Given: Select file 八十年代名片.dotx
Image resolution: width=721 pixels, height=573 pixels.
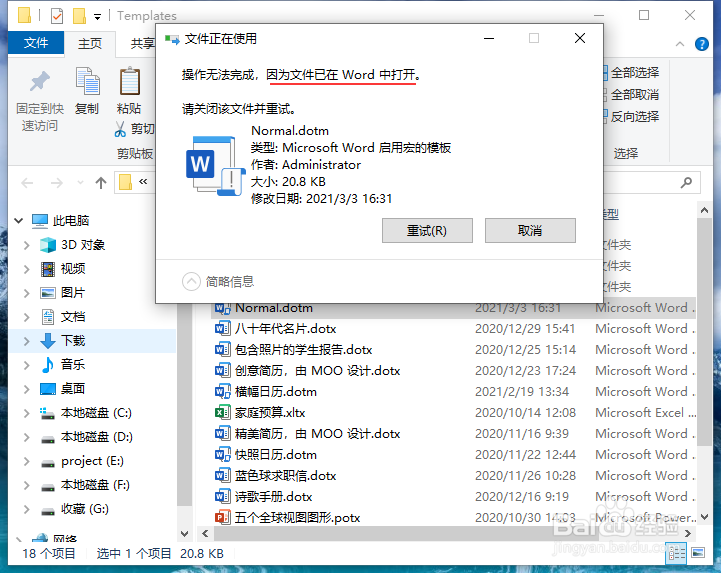Looking at the screenshot, I should [x=285, y=329].
